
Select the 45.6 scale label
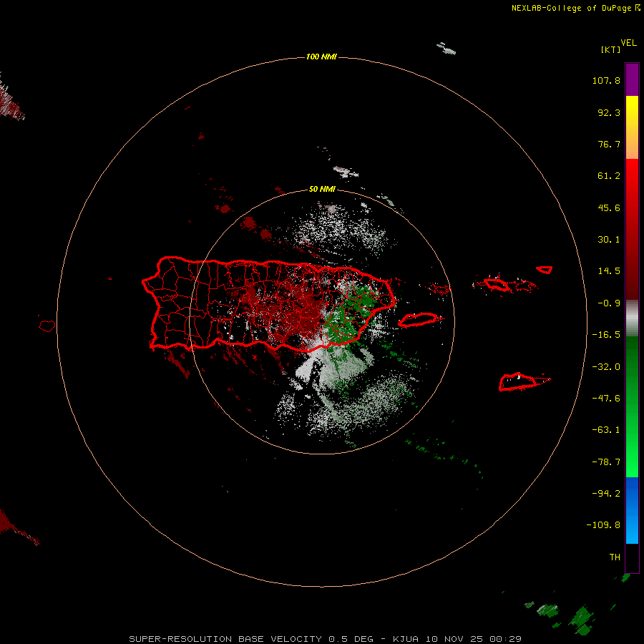click(609, 208)
